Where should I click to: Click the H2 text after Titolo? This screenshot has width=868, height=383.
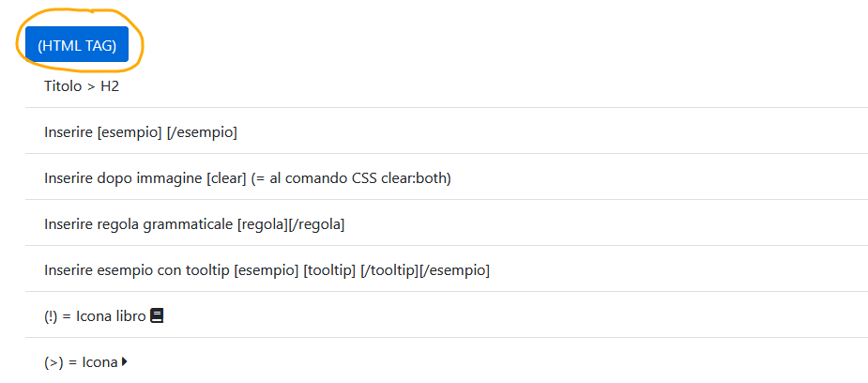[110, 87]
